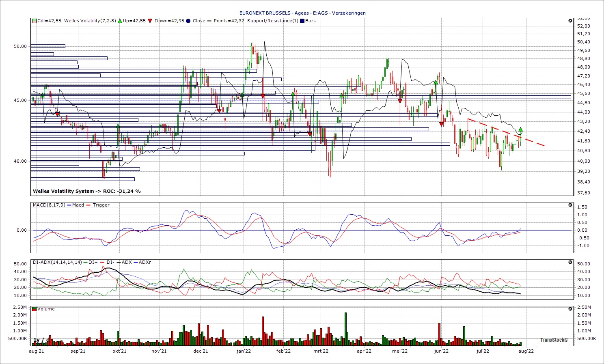Screen dimensions: 604x364
Task: Click the 40,00 left price axis label
Action: [x=20, y=161]
